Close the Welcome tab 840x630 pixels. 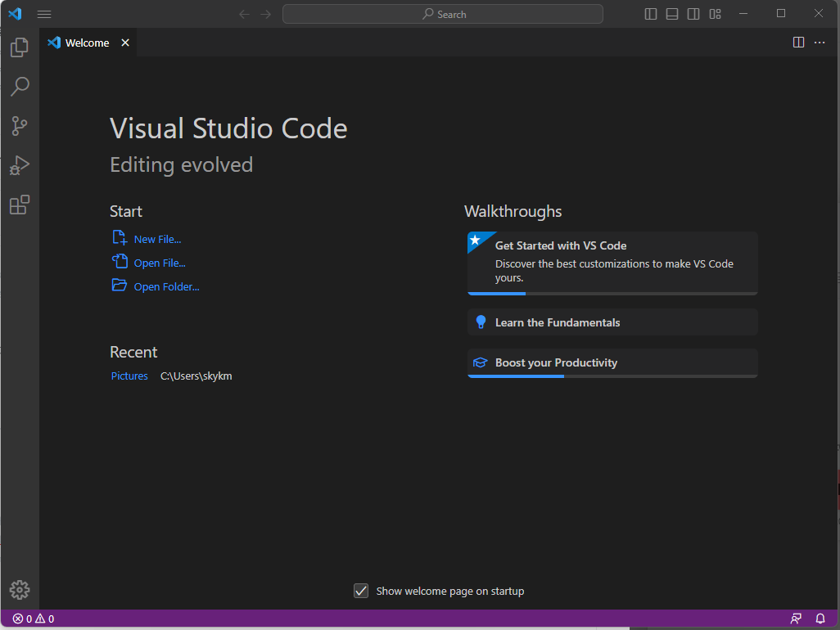[x=124, y=43]
